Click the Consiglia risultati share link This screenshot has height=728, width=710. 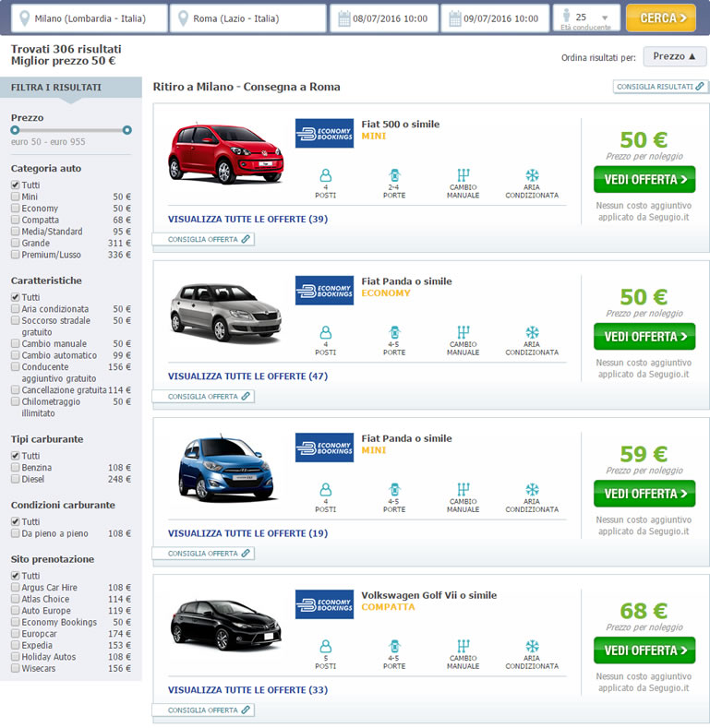(x=660, y=87)
